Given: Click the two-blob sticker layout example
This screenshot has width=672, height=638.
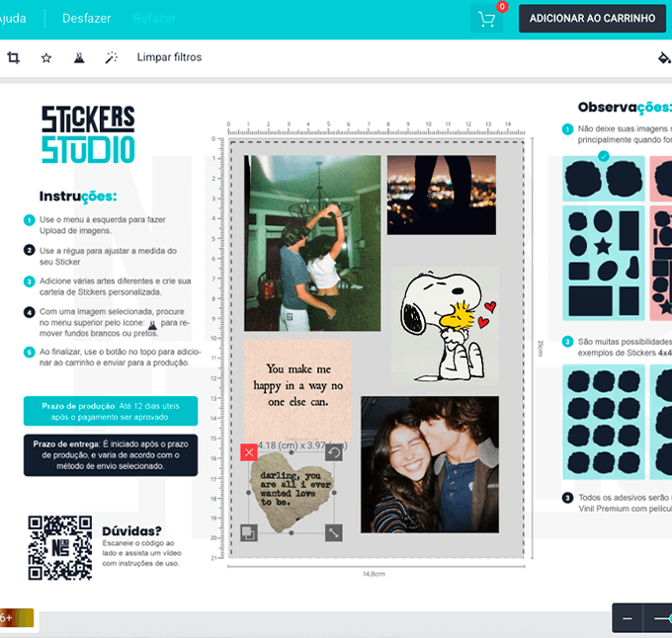Looking at the screenshot, I should pos(604,179).
